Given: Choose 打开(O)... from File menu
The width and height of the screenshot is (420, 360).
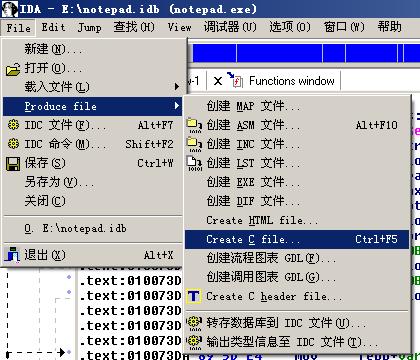Looking at the screenshot, I should (x=93, y=68).
